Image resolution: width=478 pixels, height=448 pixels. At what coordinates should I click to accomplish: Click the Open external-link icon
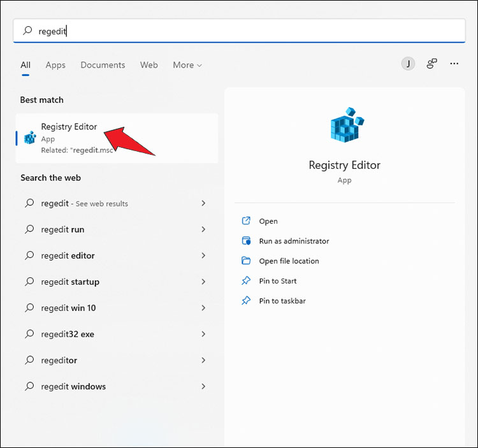[246, 220]
